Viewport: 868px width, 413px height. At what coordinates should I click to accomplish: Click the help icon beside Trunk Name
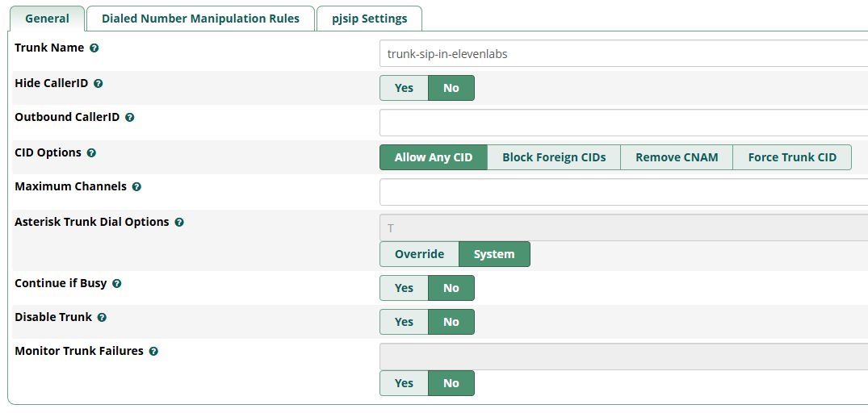[94, 48]
